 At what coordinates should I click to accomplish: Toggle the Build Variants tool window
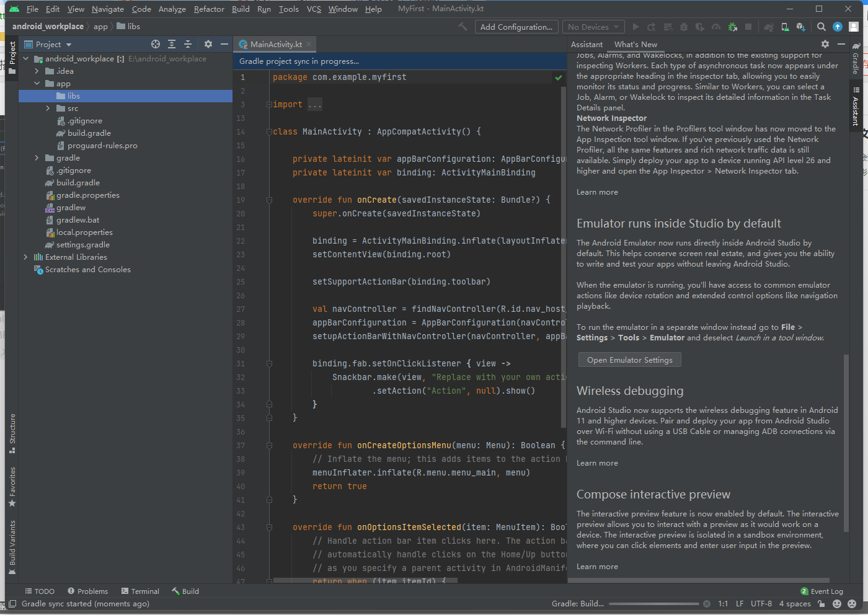[12, 547]
